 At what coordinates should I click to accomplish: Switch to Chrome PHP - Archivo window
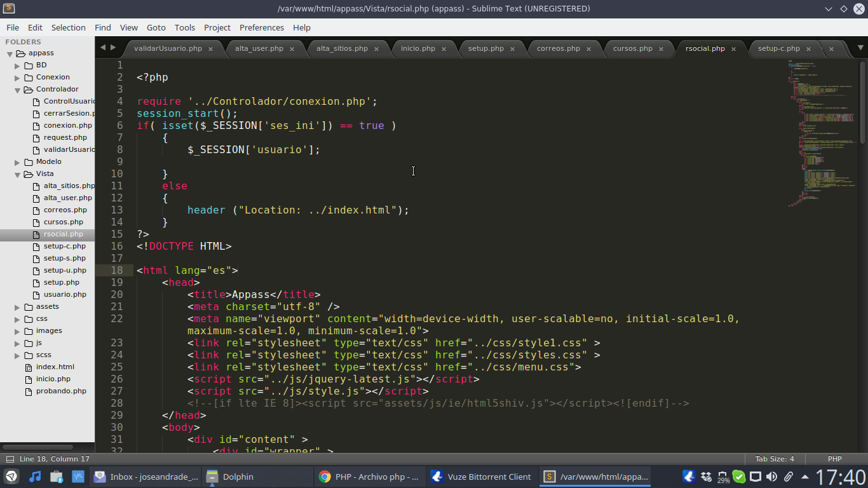point(369,477)
